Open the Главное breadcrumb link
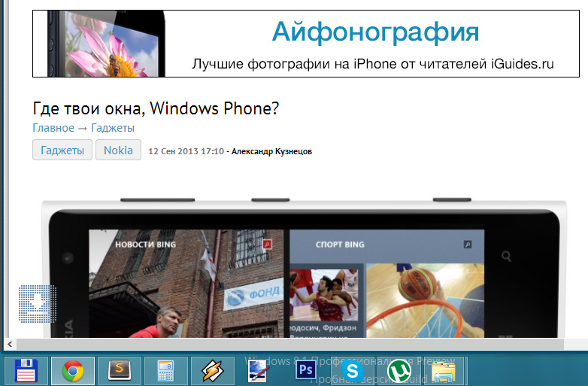Viewport: 588px width, 386px height. [x=53, y=128]
